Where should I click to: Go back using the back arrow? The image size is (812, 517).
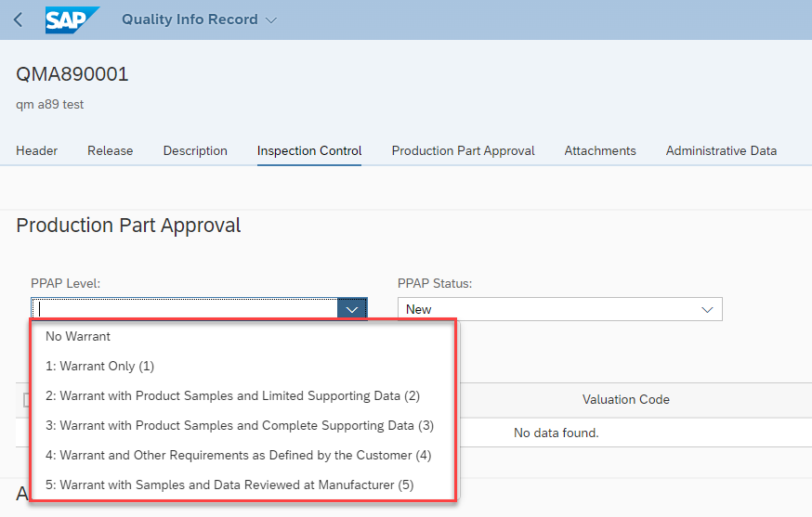pyautogui.click(x=19, y=19)
